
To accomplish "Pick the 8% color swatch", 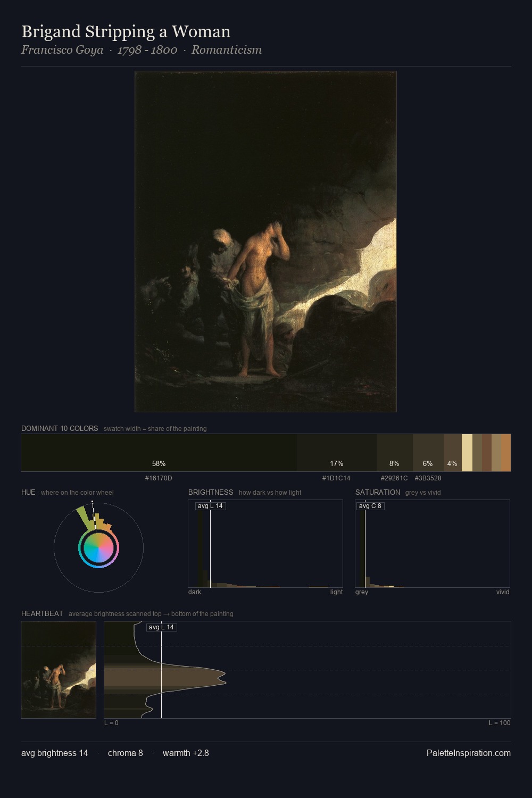I will pos(395,453).
